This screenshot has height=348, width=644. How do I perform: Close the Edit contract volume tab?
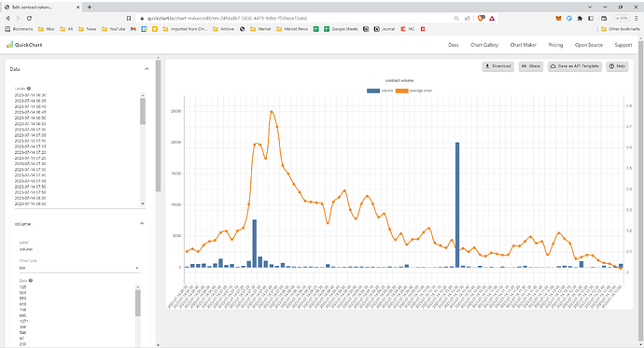[x=78, y=7]
